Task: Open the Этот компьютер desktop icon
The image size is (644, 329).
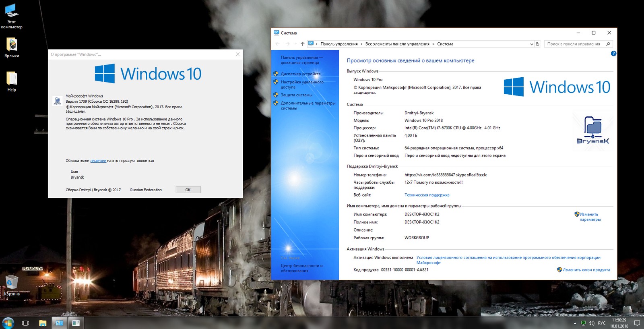Action: (x=12, y=16)
